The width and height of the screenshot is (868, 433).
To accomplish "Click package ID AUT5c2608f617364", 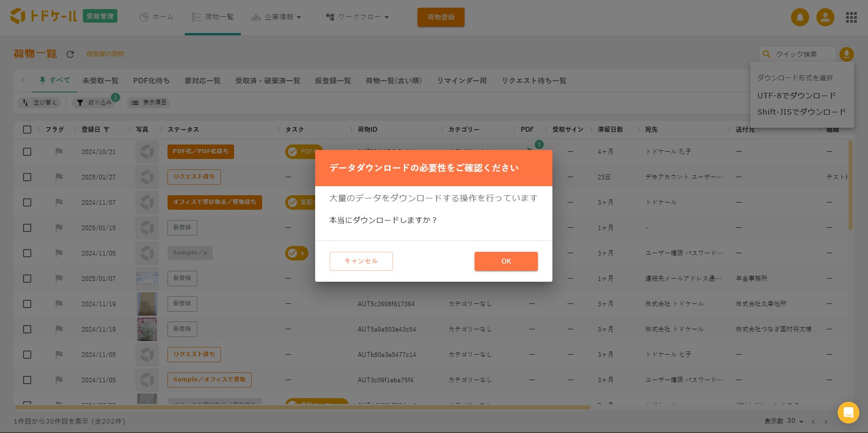I will click(x=386, y=304).
